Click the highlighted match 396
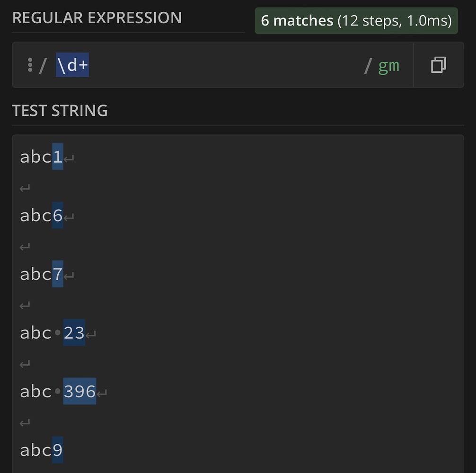 point(79,391)
